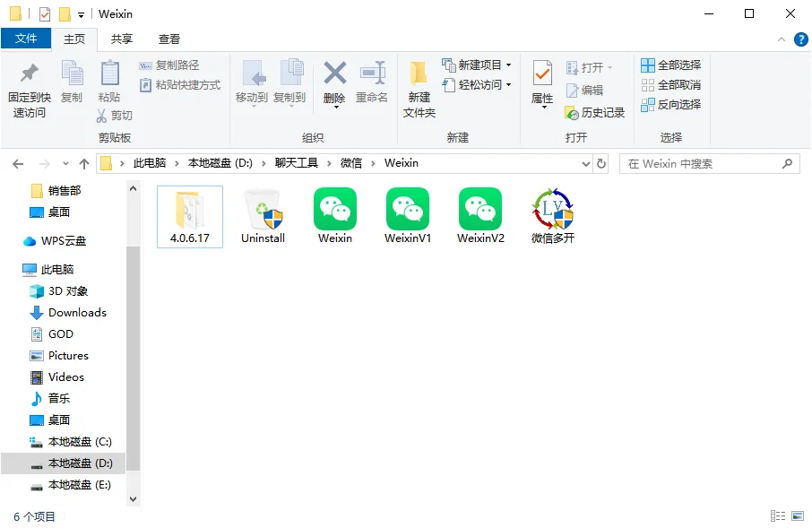Select the 4.0.6.17 folder

189,217
